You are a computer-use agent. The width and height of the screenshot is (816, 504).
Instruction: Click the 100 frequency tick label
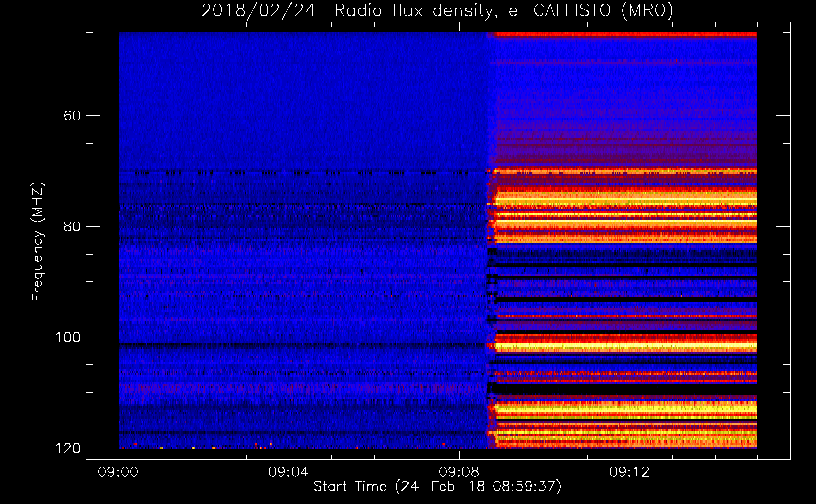[x=68, y=337]
